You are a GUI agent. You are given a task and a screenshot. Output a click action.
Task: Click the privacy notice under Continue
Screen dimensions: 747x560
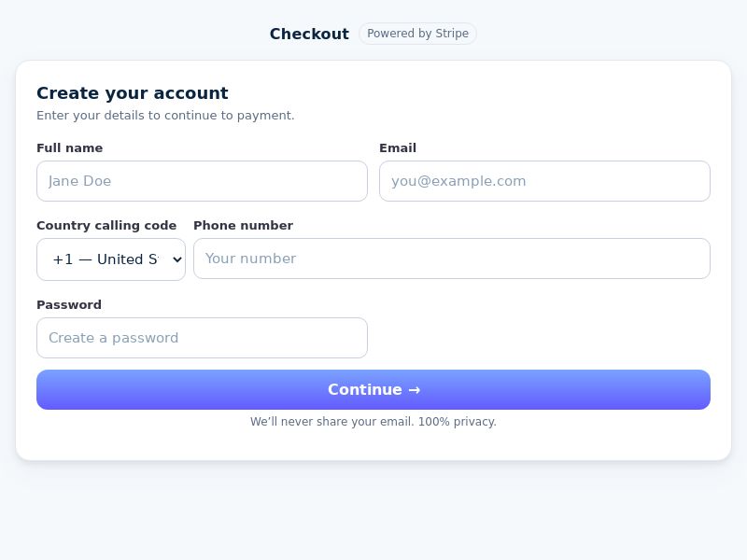(x=373, y=422)
